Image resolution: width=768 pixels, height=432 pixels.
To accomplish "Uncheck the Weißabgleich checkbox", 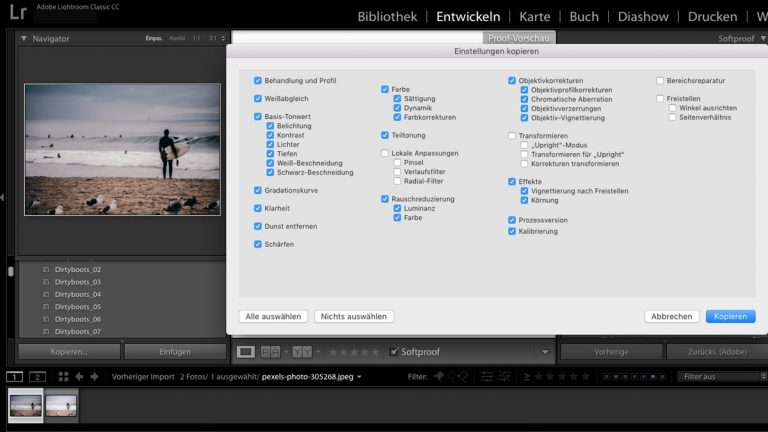I will pos(258,98).
